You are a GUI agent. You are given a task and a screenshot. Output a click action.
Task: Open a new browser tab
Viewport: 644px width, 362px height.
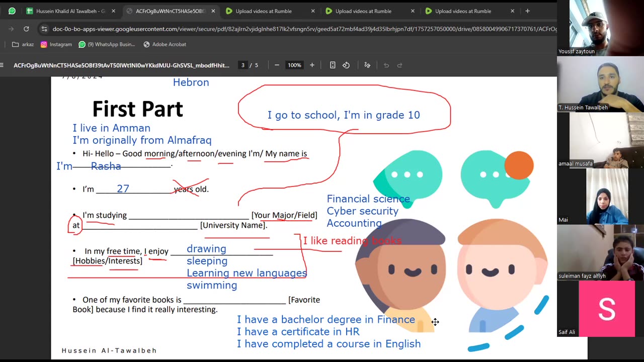coord(527,11)
